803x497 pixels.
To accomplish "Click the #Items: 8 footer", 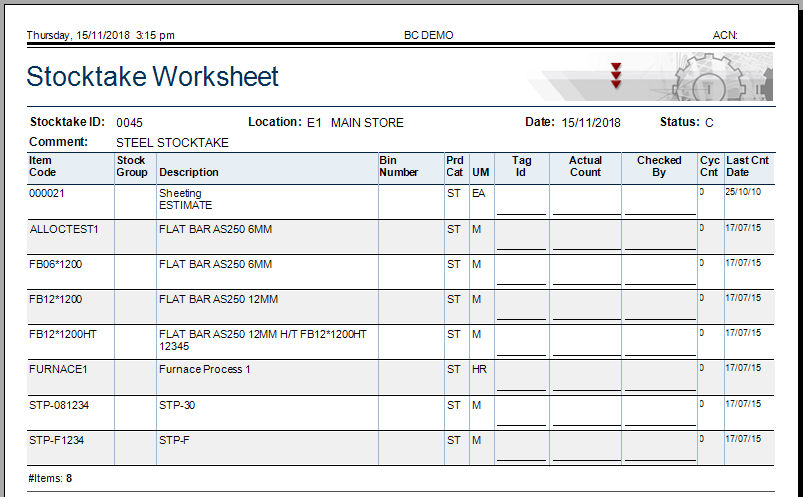I will 50,479.
